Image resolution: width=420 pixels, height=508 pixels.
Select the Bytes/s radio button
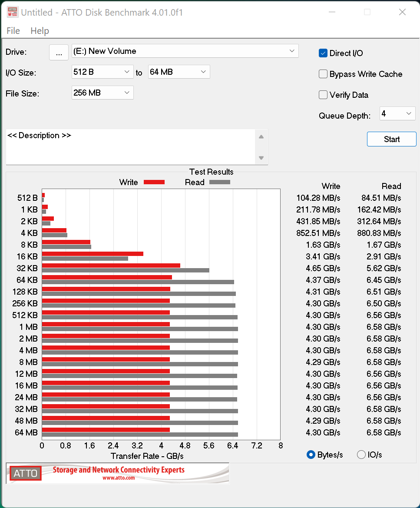311,455
